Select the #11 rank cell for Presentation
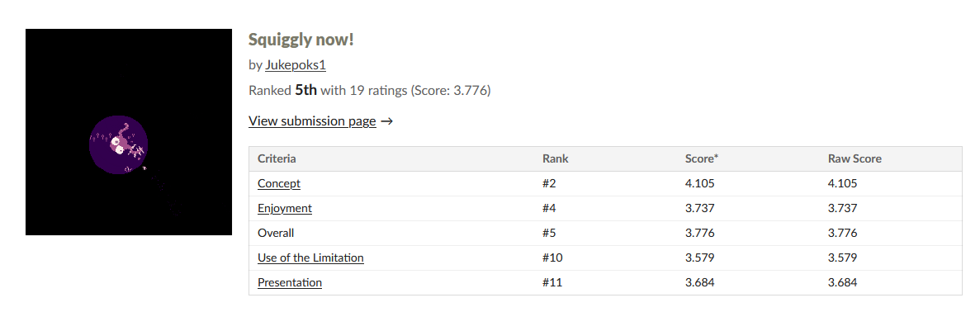 tap(552, 282)
